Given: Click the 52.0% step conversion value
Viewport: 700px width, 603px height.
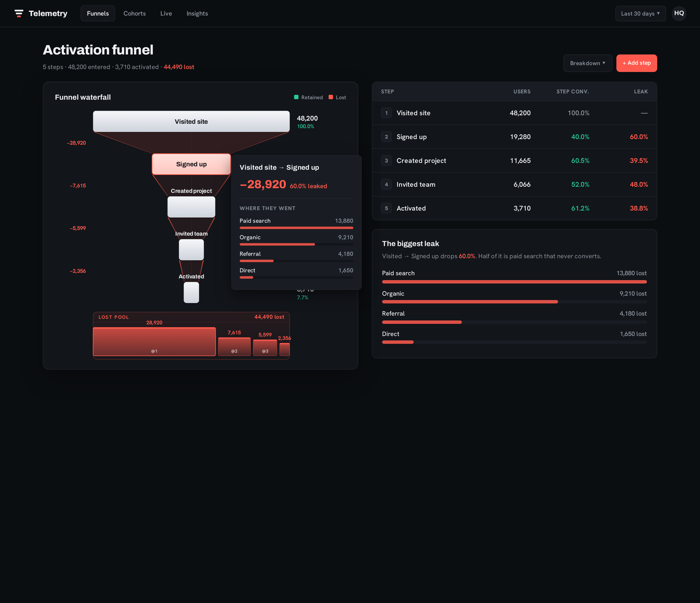Looking at the screenshot, I should (x=580, y=185).
